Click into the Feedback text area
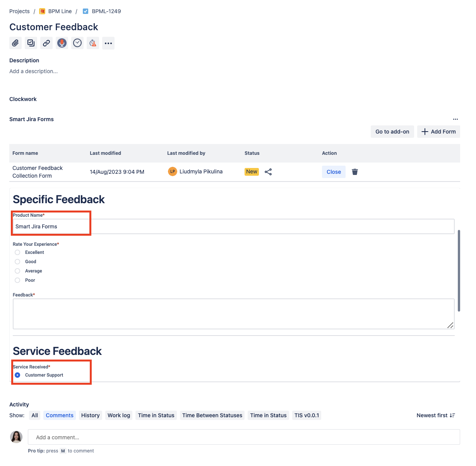This screenshot has width=476, height=466. click(x=234, y=314)
